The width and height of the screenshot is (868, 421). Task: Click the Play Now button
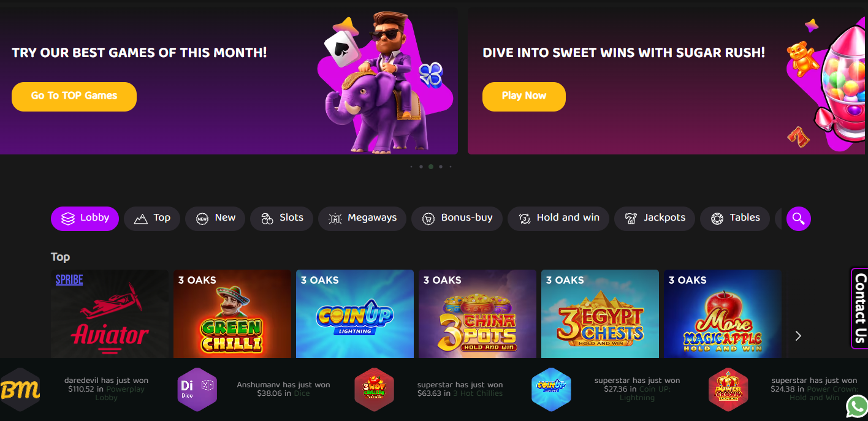(x=524, y=97)
